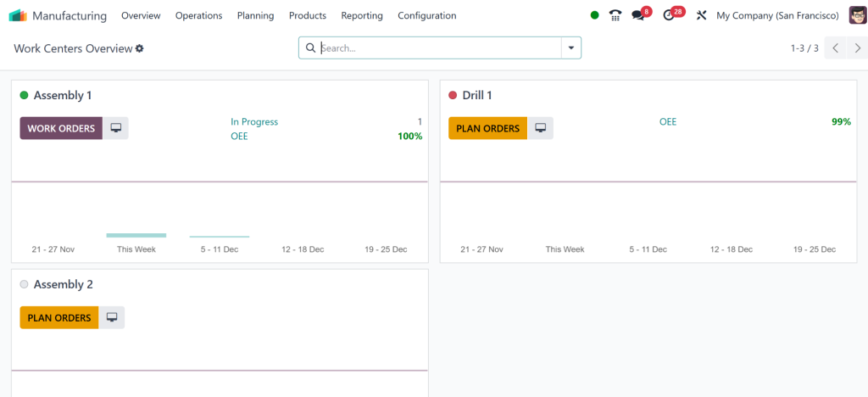Click 19 - 25 Dec label in Assembly 1 chart
The height and width of the screenshot is (397, 868).
(386, 249)
